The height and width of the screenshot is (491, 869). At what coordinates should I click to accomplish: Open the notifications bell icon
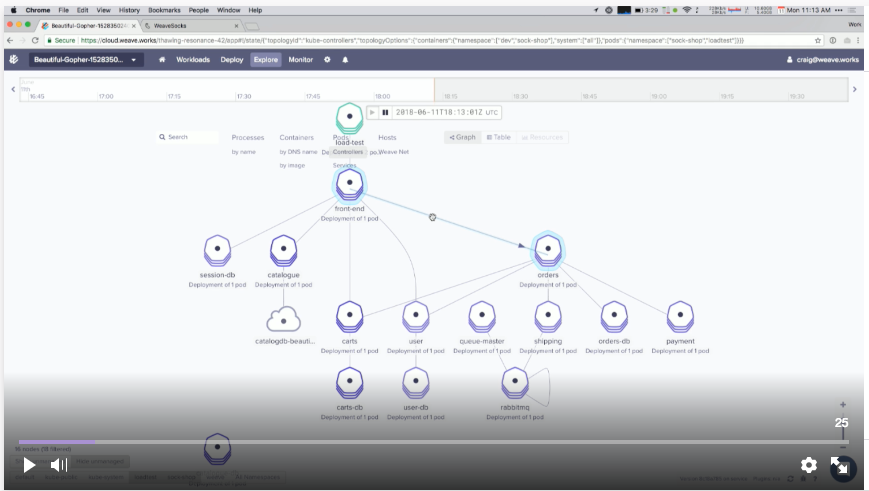[345, 59]
